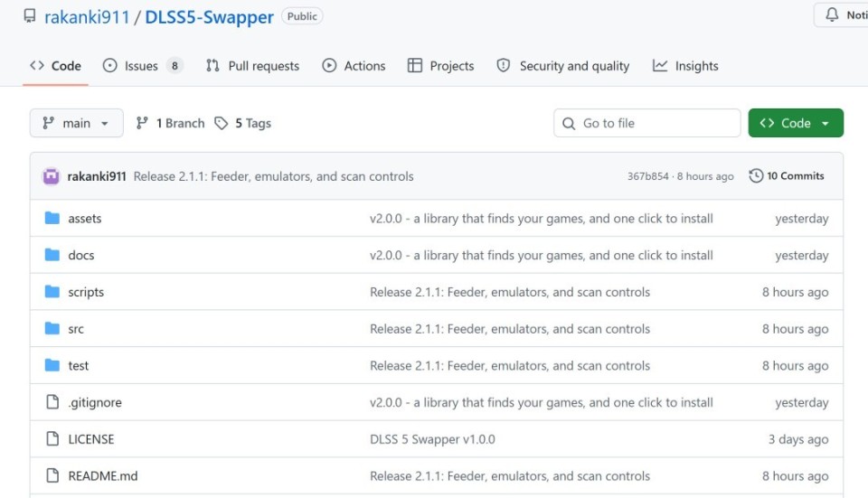
Task: Click "yesterday" timestamp on assets row
Action: [802, 219]
